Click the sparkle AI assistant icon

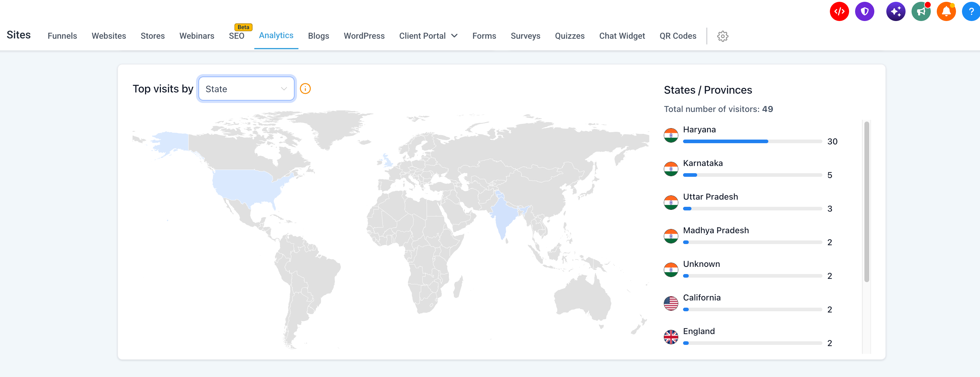tap(896, 11)
